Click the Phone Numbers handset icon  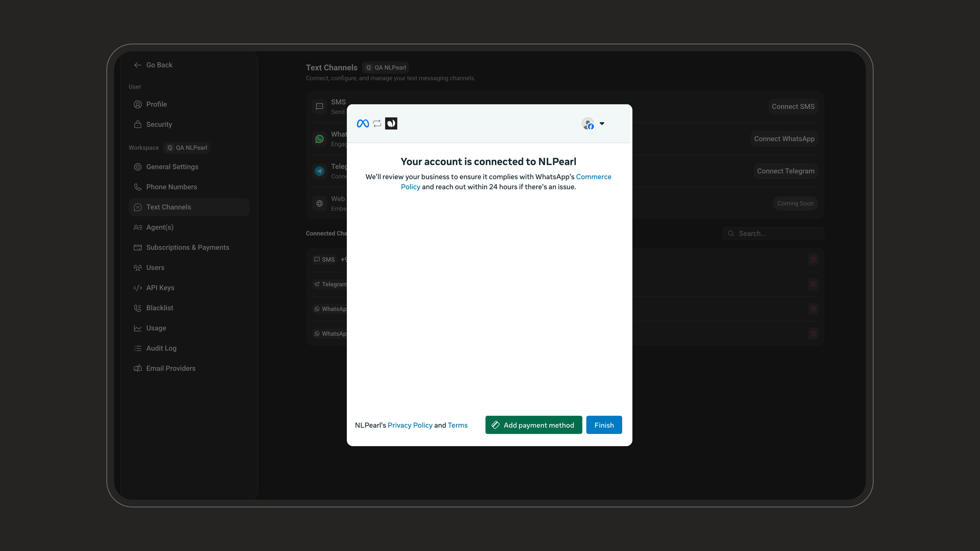coord(138,187)
